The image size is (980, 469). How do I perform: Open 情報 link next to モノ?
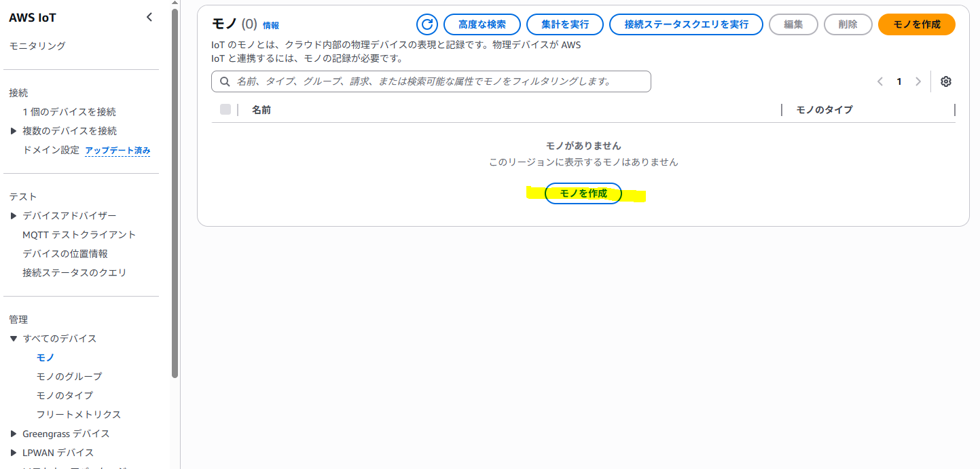(271, 26)
